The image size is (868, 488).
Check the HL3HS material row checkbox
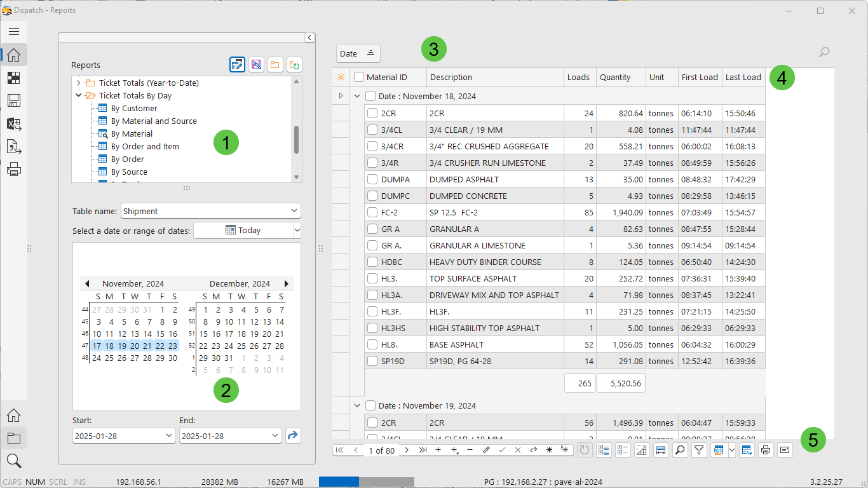(372, 329)
